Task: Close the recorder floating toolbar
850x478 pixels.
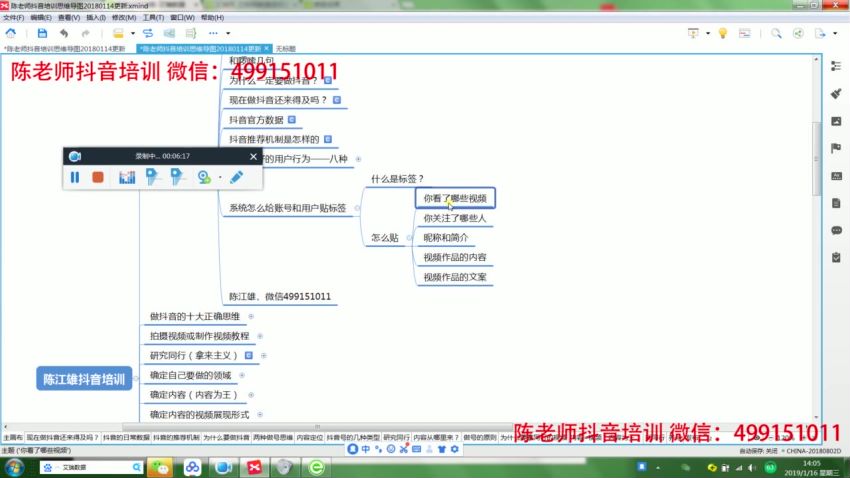Action: point(253,156)
